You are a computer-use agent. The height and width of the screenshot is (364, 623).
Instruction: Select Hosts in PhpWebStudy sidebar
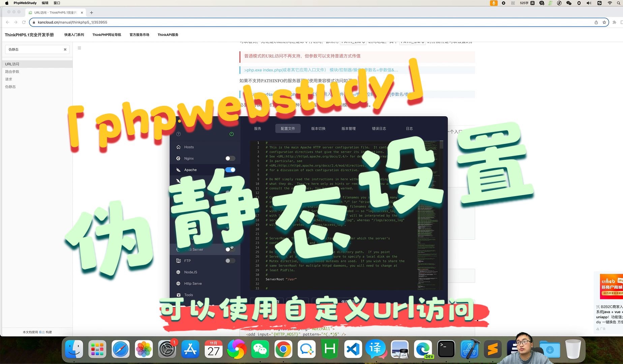205,147
